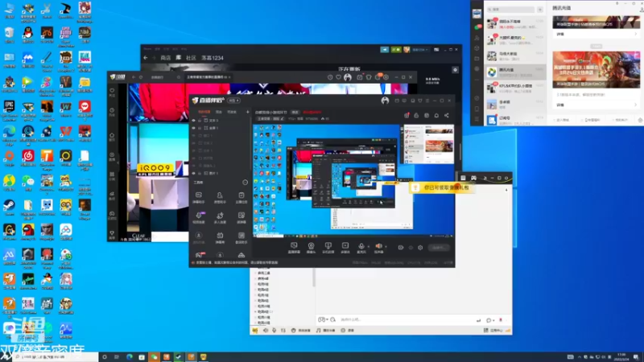Click the webcam source icon in streaming toolbar

point(311,245)
